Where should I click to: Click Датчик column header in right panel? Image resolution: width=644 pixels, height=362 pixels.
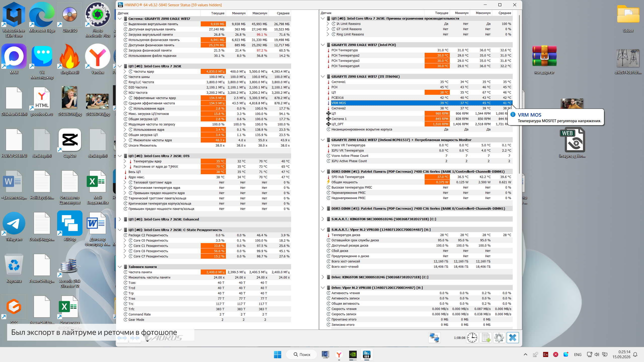(x=372, y=13)
